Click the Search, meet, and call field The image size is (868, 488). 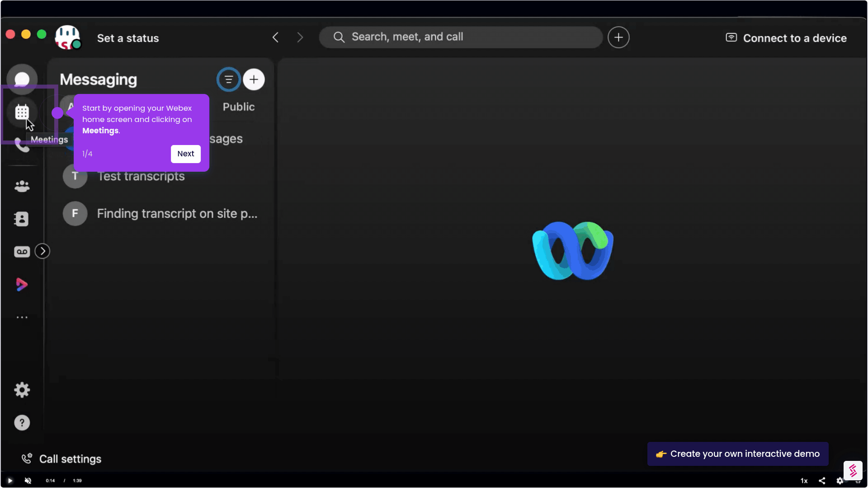pos(461,37)
